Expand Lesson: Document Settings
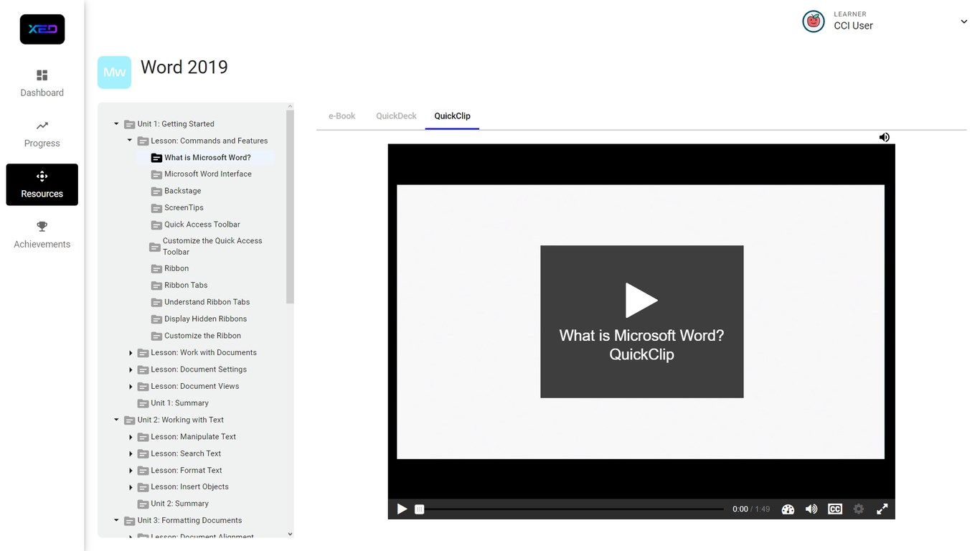This screenshot has height=551, width=980. (131, 369)
